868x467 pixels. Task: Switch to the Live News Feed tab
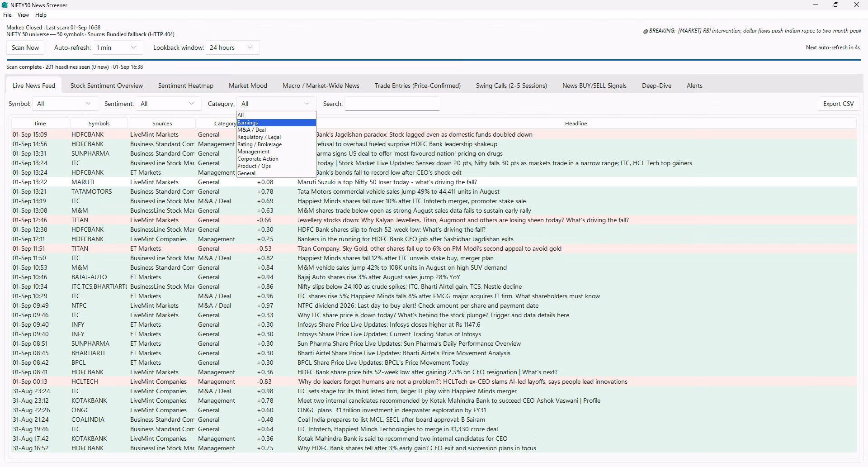pyautogui.click(x=34, y=86)
